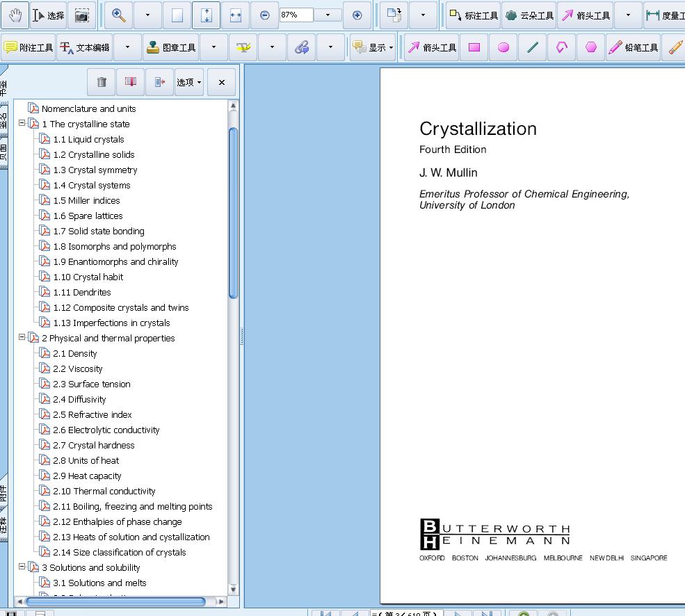Select the pink oval drawing tool

click(x=503, y=47)
